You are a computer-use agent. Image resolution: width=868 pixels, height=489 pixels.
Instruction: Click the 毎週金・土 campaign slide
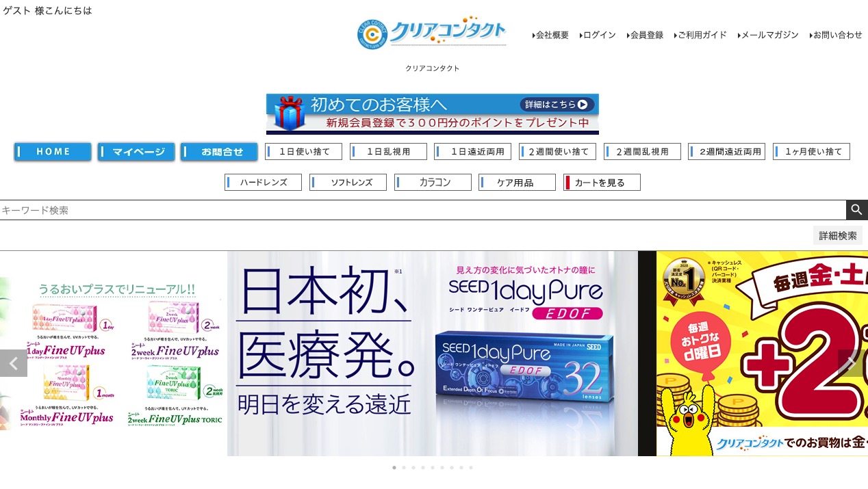762,354
